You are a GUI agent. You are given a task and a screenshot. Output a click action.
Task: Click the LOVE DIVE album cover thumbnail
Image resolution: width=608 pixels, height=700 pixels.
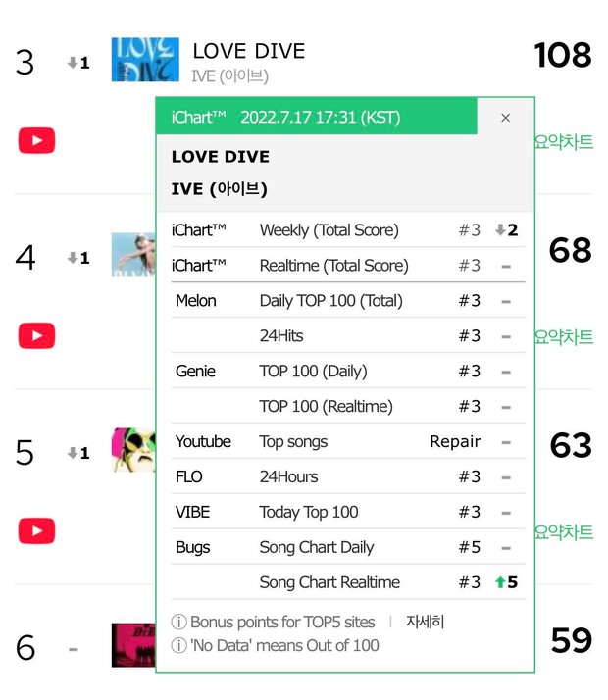click(145, 60)
